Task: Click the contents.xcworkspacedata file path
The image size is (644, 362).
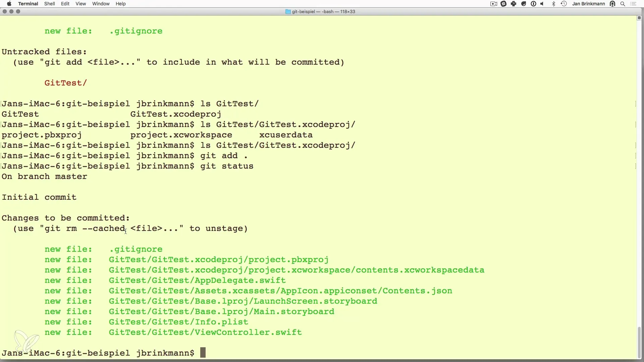Action: click(297, 270)
